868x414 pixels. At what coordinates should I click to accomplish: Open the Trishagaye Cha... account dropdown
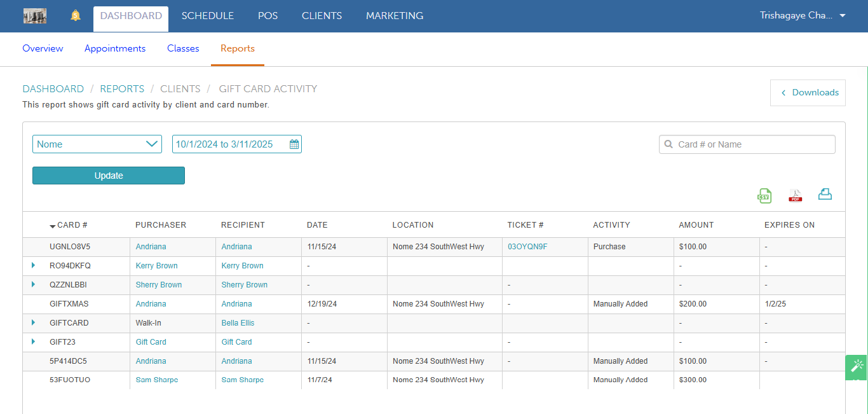[803, 16]
